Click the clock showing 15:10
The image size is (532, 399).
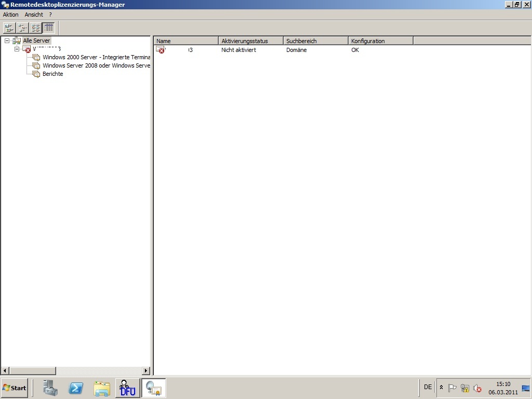503,384
